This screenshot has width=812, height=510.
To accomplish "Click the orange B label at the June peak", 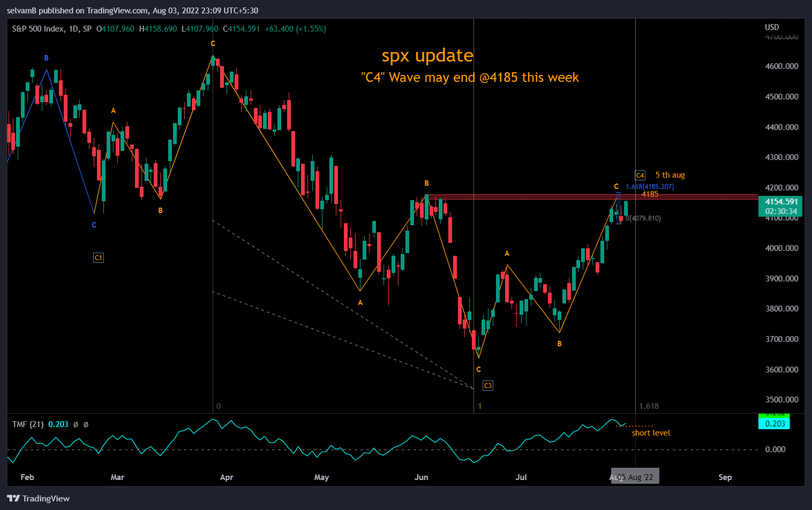I will point(427,184).
